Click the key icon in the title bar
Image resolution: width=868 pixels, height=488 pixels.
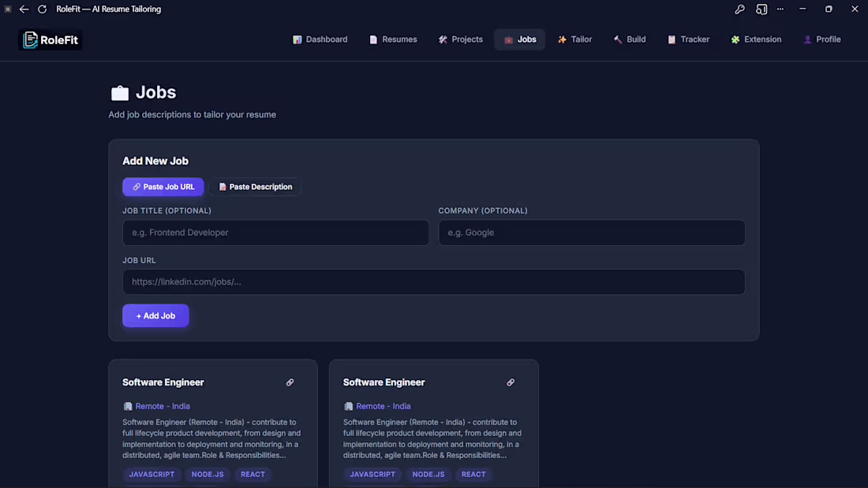[739, 9]
